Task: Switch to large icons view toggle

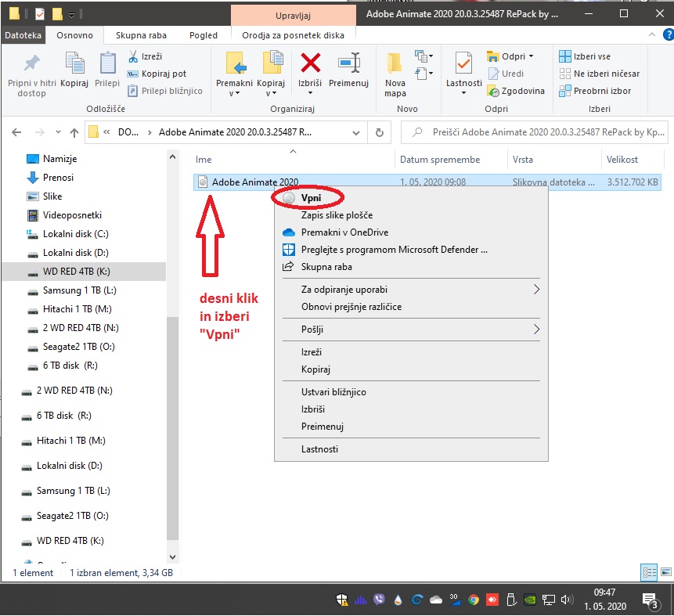Action: [666, 571]
